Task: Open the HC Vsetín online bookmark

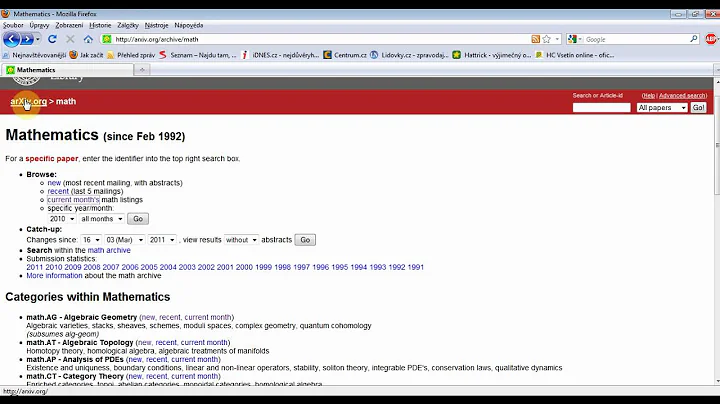Action: (x=574, y=55)
